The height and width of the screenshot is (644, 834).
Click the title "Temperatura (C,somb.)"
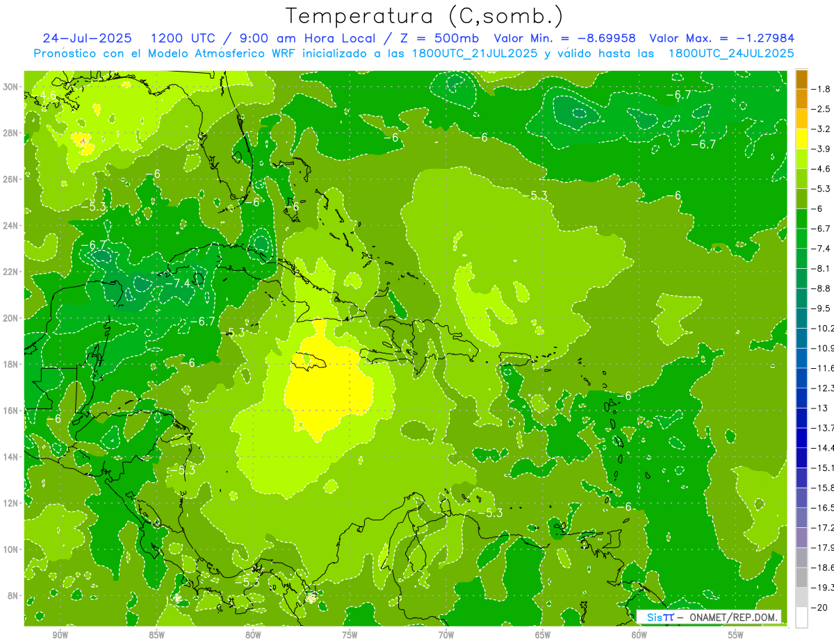[425, 16]
